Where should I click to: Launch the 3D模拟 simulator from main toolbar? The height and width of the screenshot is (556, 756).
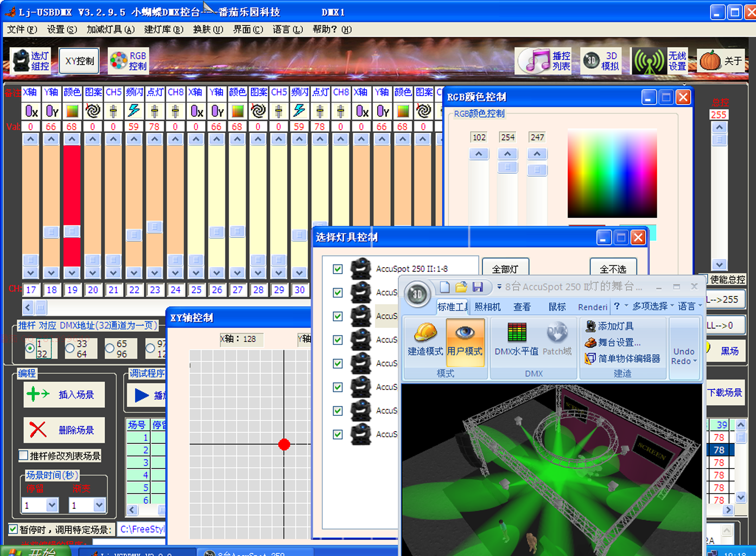[x=601, y=61]
